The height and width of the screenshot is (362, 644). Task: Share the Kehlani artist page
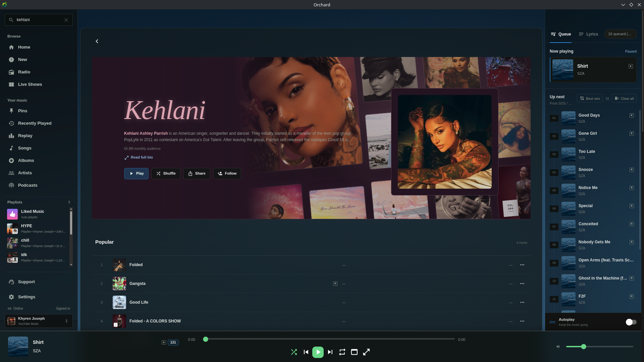coord(197,174)
